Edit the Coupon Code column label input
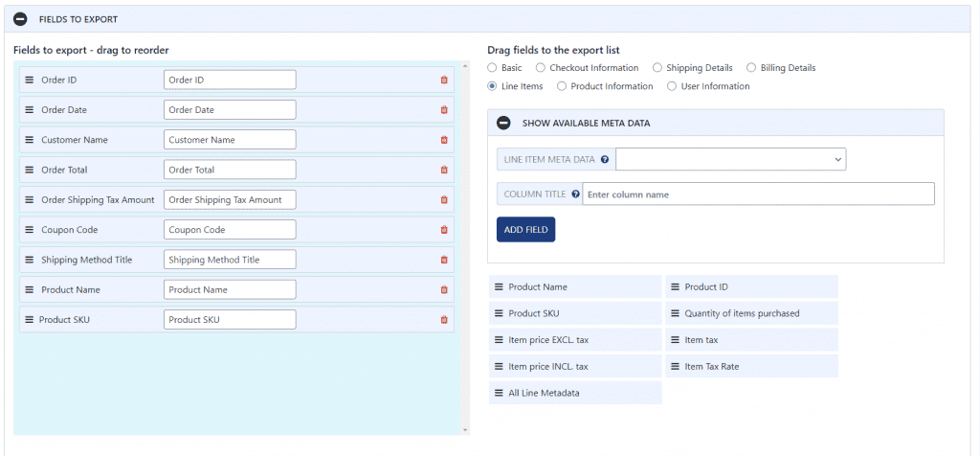The image size is (980, 456). [230, 230]
